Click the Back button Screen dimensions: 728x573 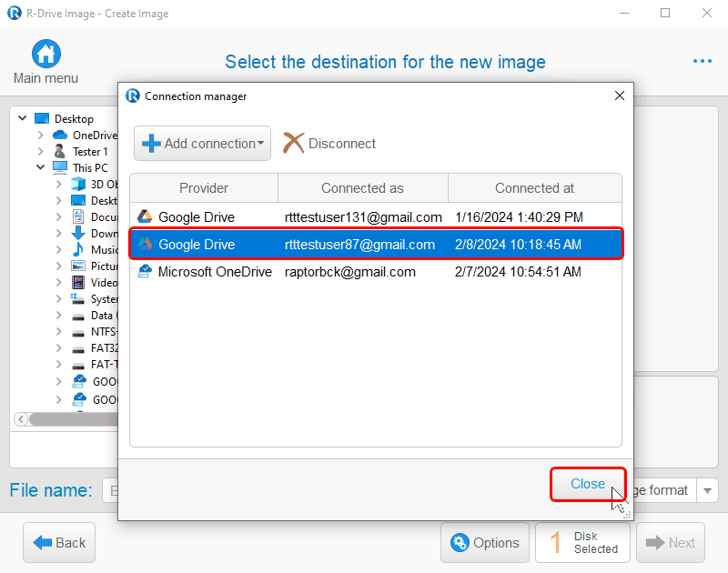[59, 542]
